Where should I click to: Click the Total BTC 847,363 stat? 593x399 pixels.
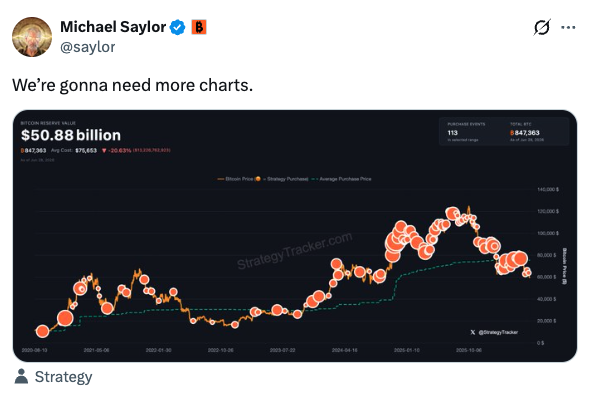pos(527,132)
